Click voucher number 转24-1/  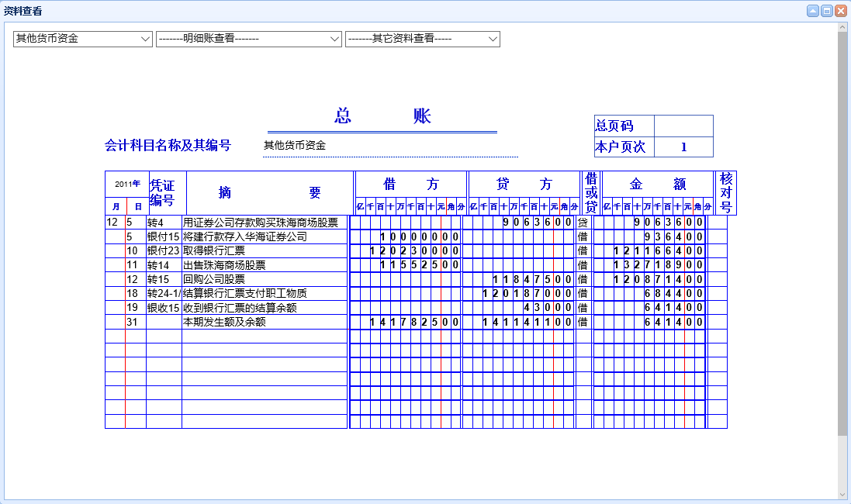pyautogui.click(x=164, y=293)
